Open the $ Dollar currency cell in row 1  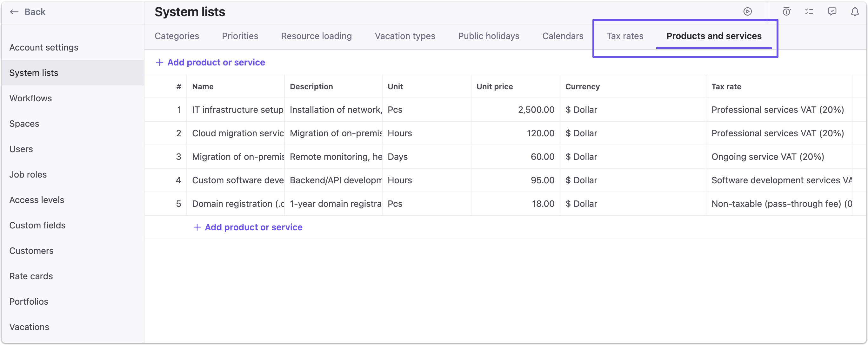pos(581,110)
